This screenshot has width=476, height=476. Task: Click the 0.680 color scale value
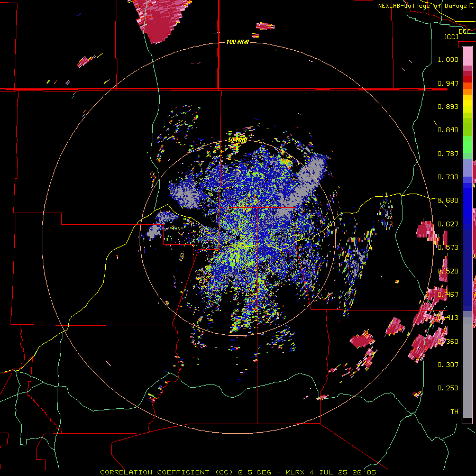448,200
